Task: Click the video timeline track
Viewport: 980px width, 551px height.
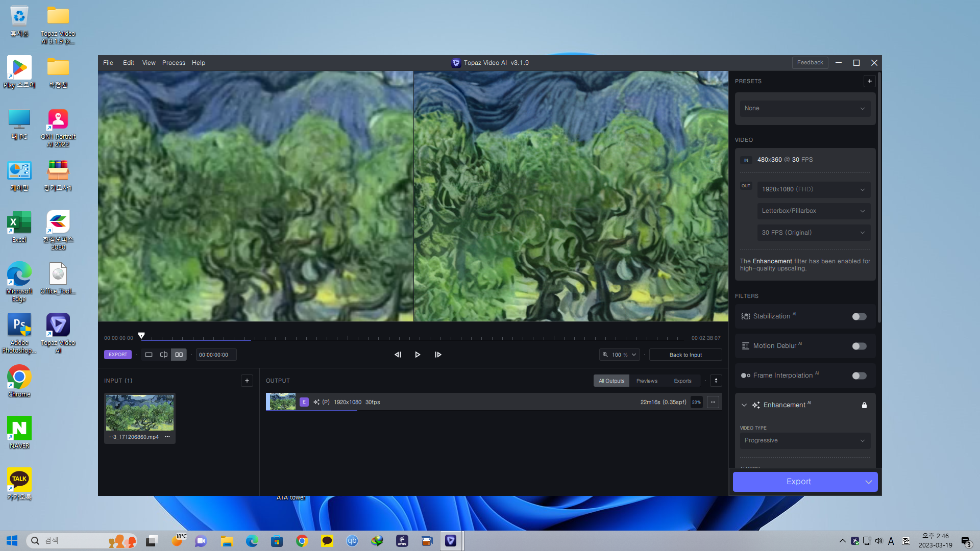Action: click(x=412, y=338)
